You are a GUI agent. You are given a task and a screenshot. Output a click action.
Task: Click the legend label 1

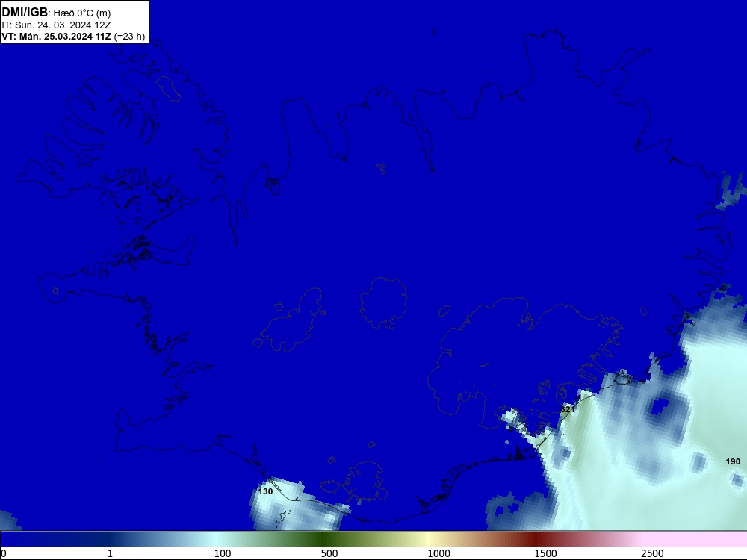(x=110, y=553)
